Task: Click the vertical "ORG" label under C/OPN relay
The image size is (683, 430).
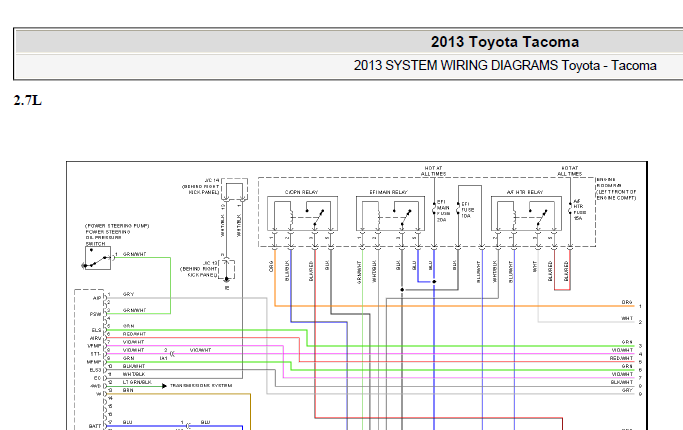Action: pos(271,267)
